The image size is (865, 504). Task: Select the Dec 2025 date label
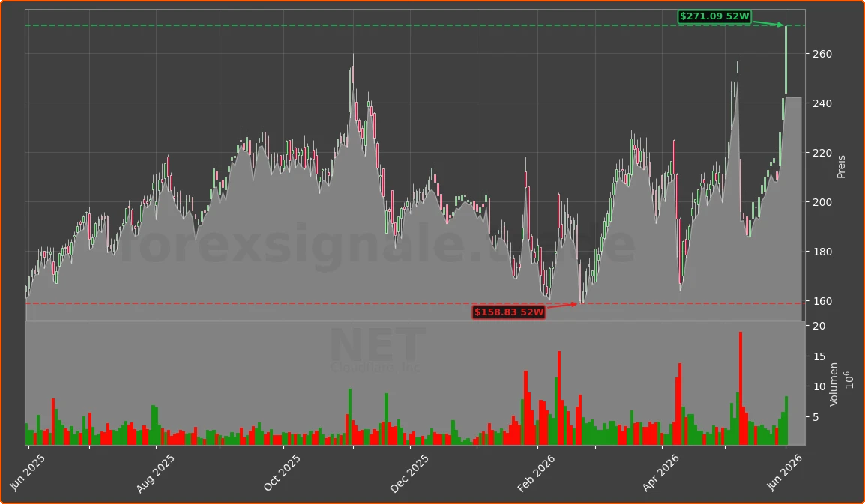click(409, 473)
